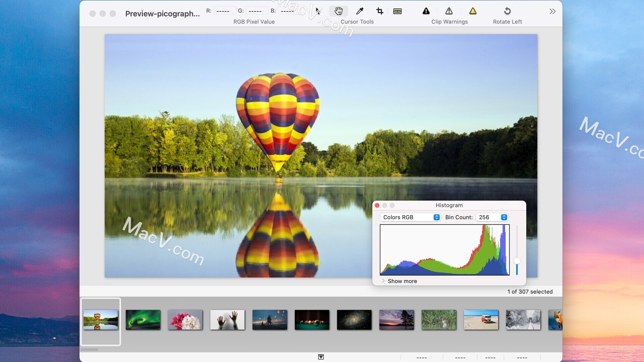The image size is (644, 362).
Task: Click the MacV.com RGB Pixel Value label
Action: point(254,22)
